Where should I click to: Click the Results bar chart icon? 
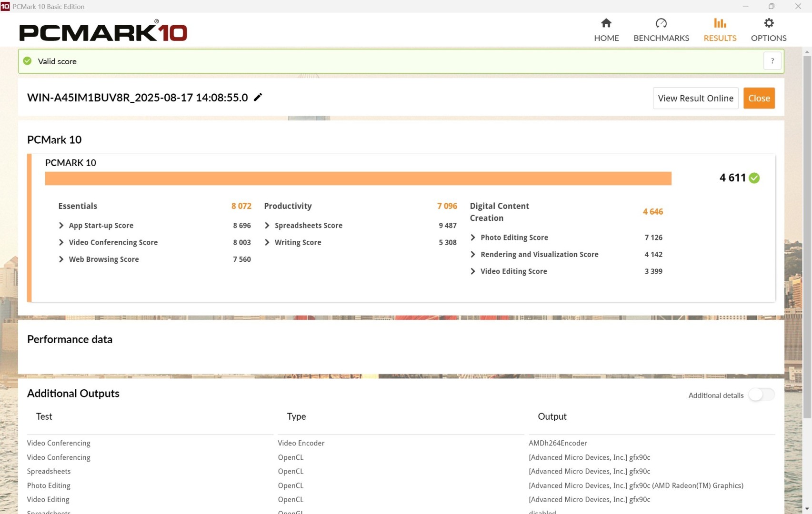coord(720,23)
